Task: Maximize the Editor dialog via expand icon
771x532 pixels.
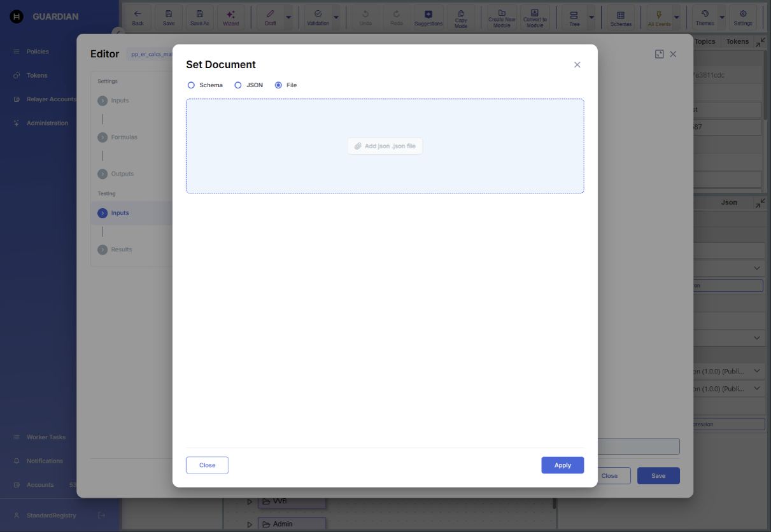Action: [x=659, y=54]
